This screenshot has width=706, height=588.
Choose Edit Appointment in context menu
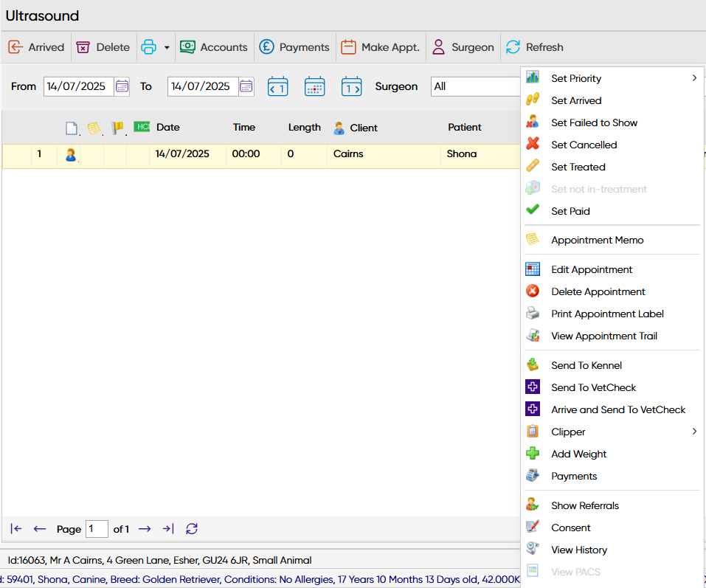point(591,269)
